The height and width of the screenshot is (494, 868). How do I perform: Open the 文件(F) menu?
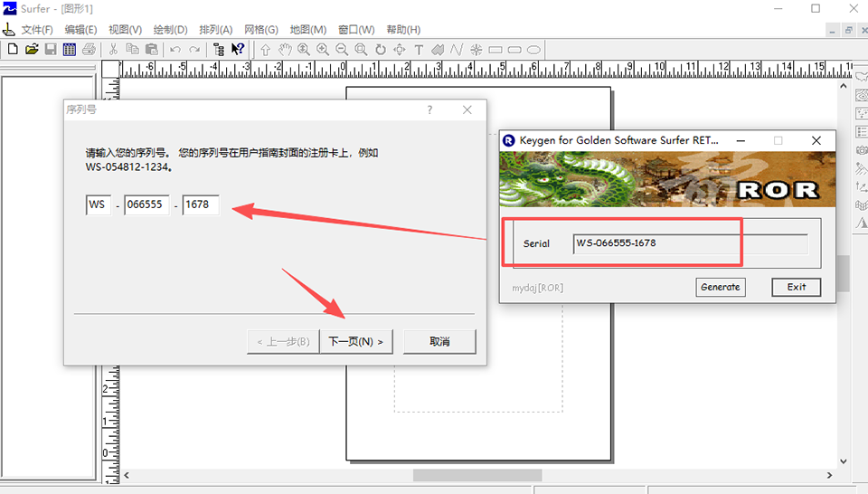click(37, 29)
